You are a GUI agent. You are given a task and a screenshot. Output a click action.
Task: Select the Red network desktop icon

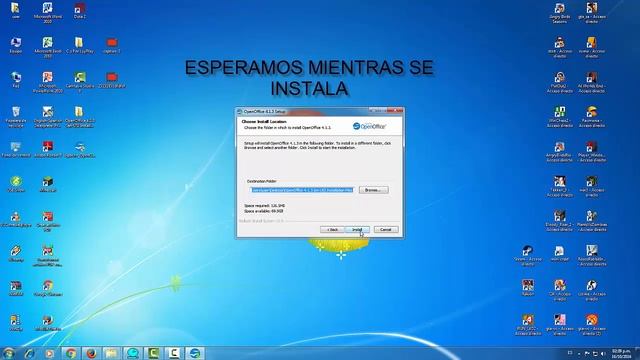click(16, 80)
